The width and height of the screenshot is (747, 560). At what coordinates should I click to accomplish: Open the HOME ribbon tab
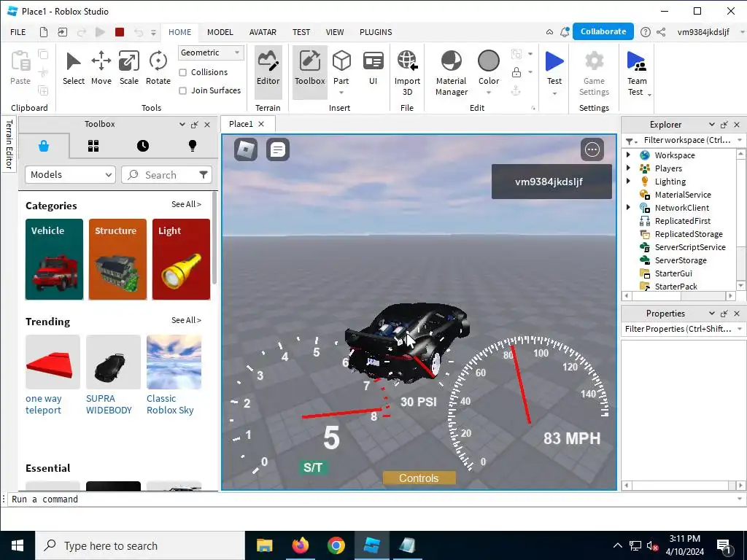coord(179,32)
